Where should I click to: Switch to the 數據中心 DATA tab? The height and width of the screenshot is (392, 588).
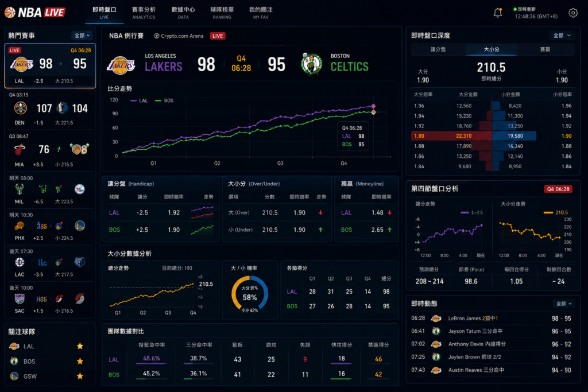coord(183,13)
